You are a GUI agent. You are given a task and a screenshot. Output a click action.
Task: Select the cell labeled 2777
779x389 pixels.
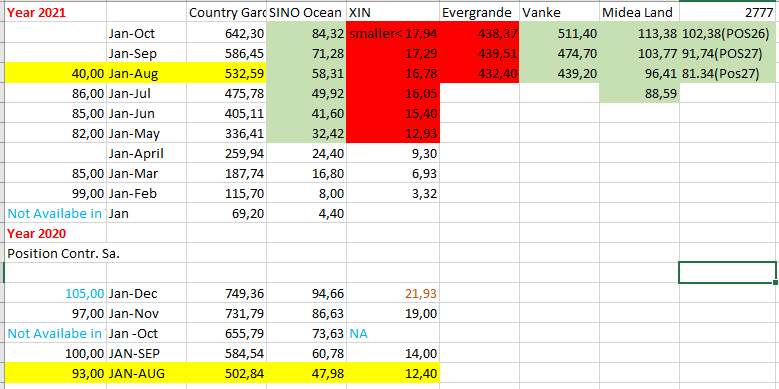728,12
